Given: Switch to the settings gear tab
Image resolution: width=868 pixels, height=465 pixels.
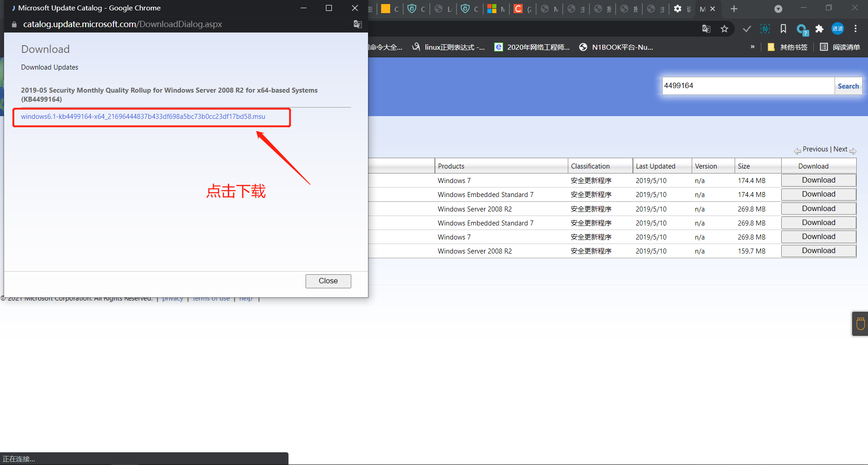Looking at the screenshot, I should tap(682, 9).
